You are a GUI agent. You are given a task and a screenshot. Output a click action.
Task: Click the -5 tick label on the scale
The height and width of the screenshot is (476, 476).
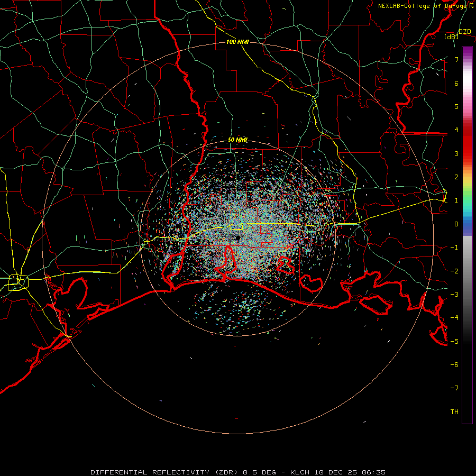click(454, 342)
